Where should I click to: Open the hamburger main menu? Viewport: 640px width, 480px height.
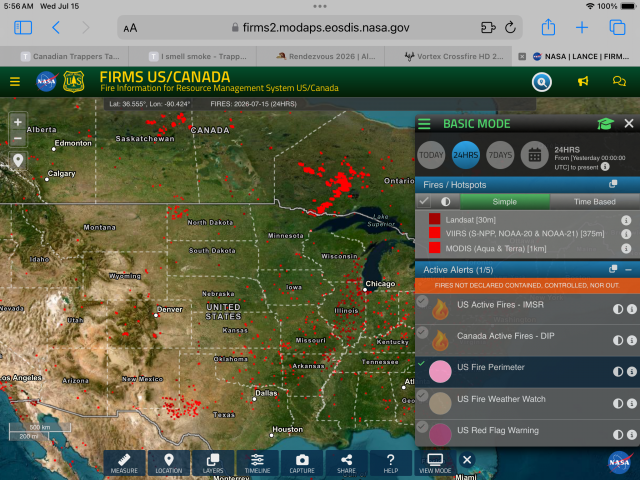pyautogui.click(x=15, y=82)
